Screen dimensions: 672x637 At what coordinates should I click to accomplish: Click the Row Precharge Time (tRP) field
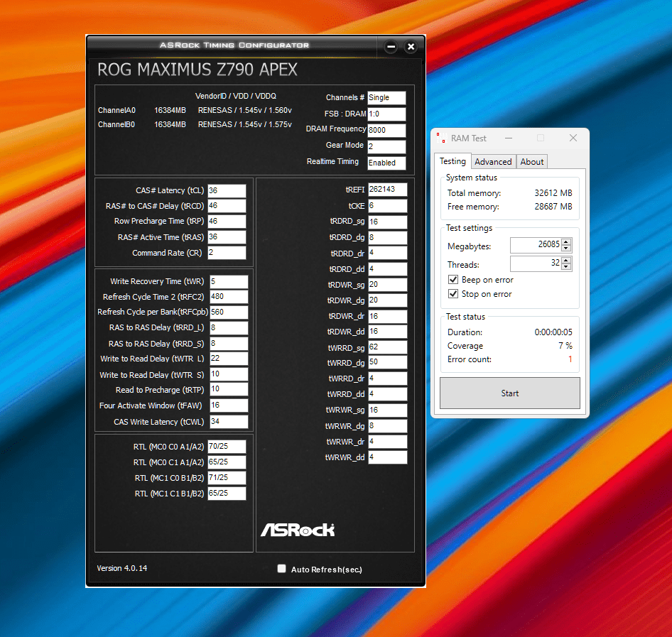point(227,222)
